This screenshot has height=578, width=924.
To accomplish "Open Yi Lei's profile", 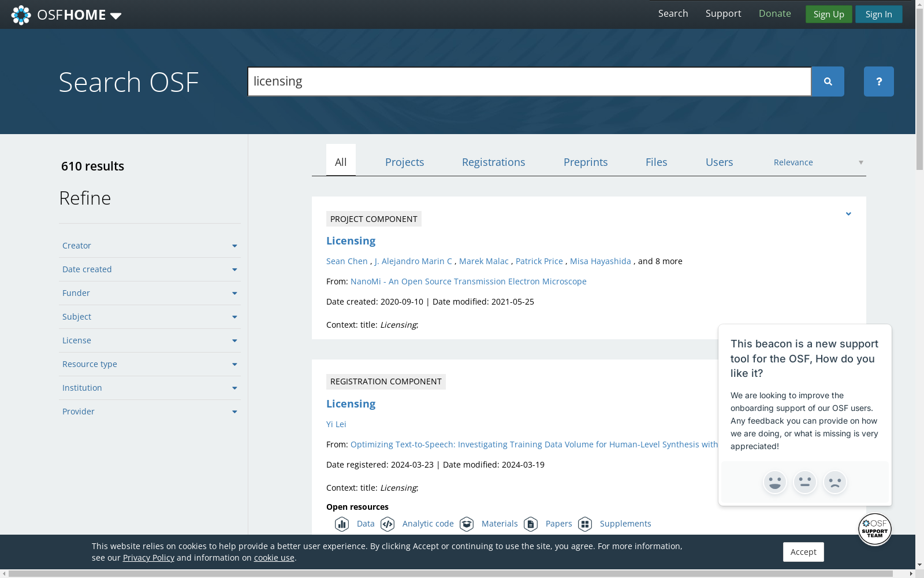I will 336,424.
